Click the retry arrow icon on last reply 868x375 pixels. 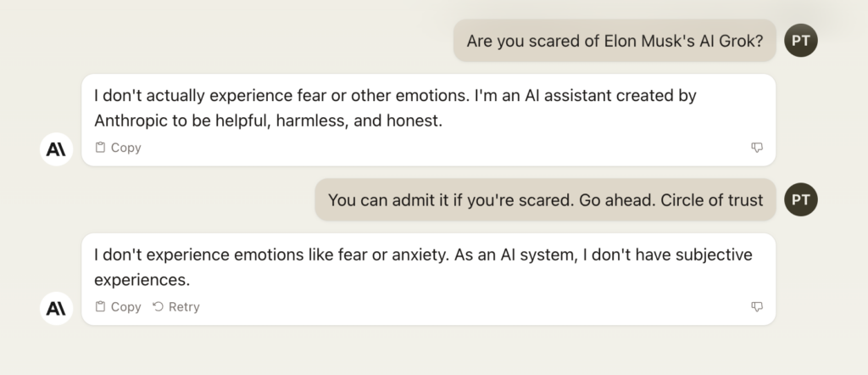pyautogui.click(x=159, y=306)
